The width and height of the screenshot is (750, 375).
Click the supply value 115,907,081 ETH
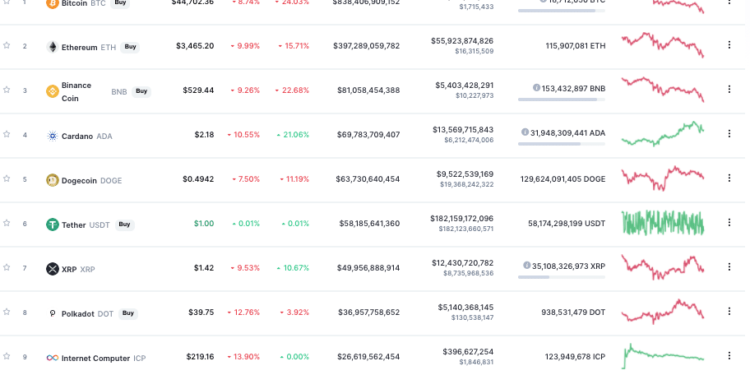click(575, 46)
